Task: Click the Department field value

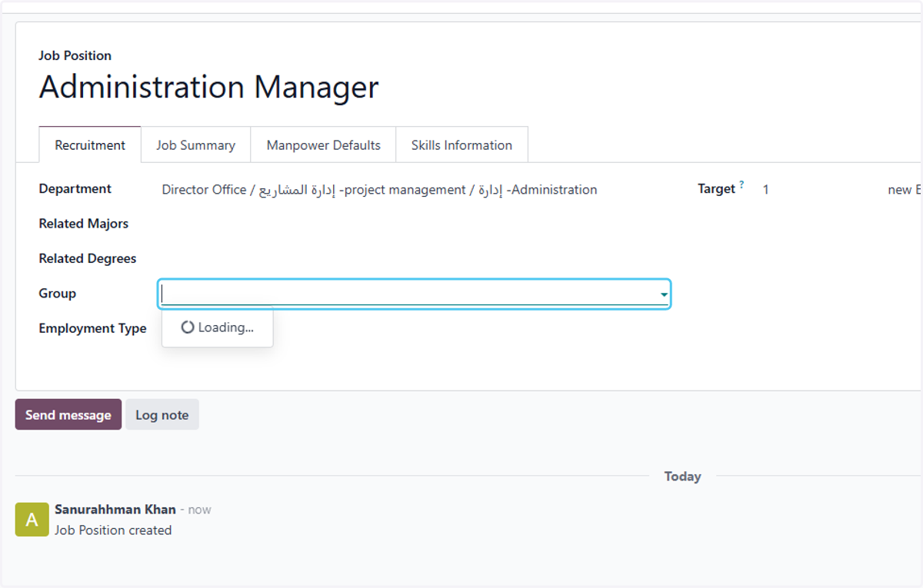Action: point(379,189)
